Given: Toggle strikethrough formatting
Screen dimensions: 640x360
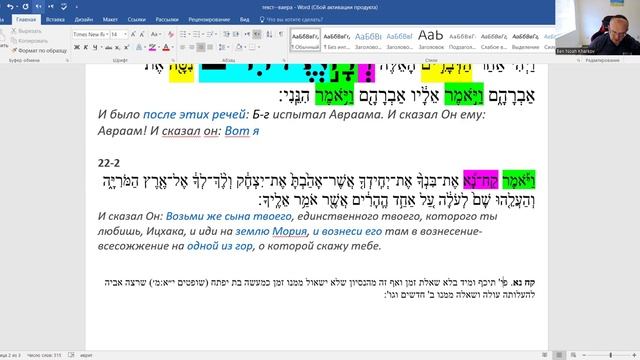Looking at the screenshot, I should click(x=108, y=47).
